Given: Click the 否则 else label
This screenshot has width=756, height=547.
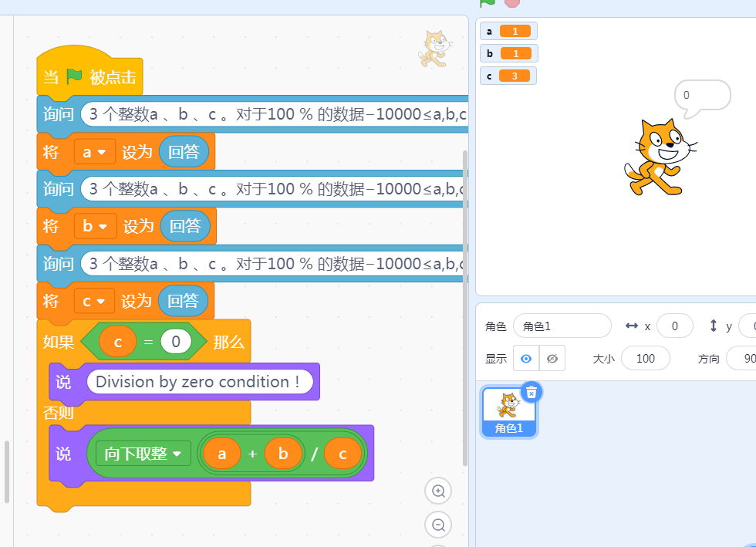Looking at the screenshot, I should tap(59, 413).
